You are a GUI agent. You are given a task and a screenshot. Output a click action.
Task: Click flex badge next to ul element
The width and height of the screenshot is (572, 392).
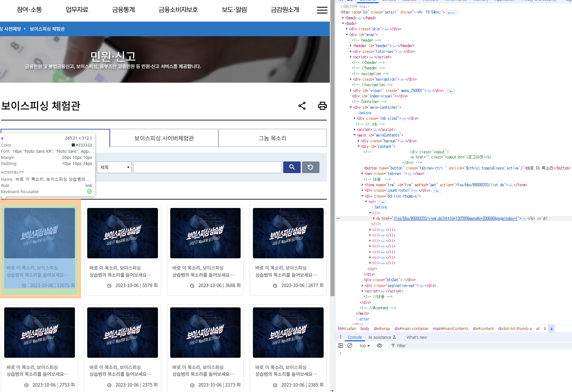[x=382, y=202]
